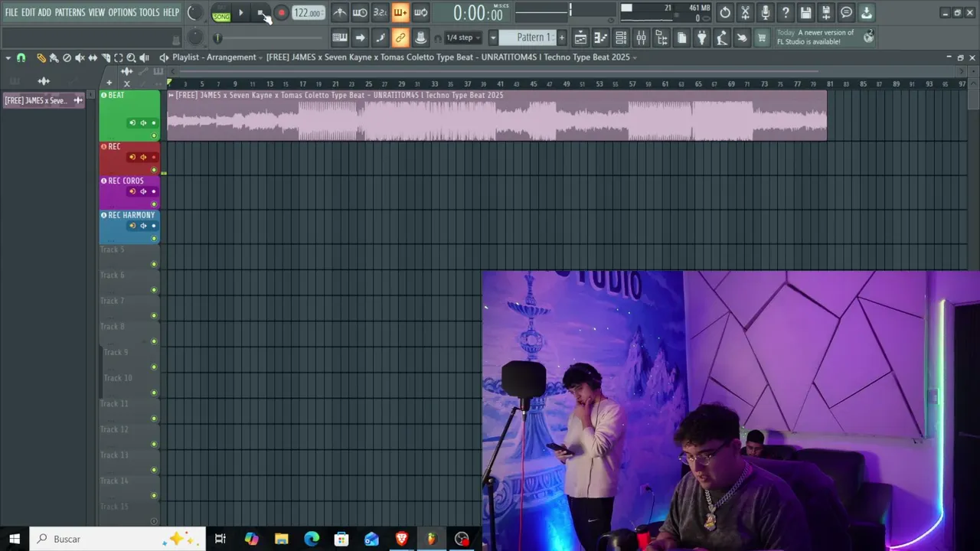This screenshot has width=980, height=551.
Task: Stop playback with the Stop button
Action: [261, 13]
